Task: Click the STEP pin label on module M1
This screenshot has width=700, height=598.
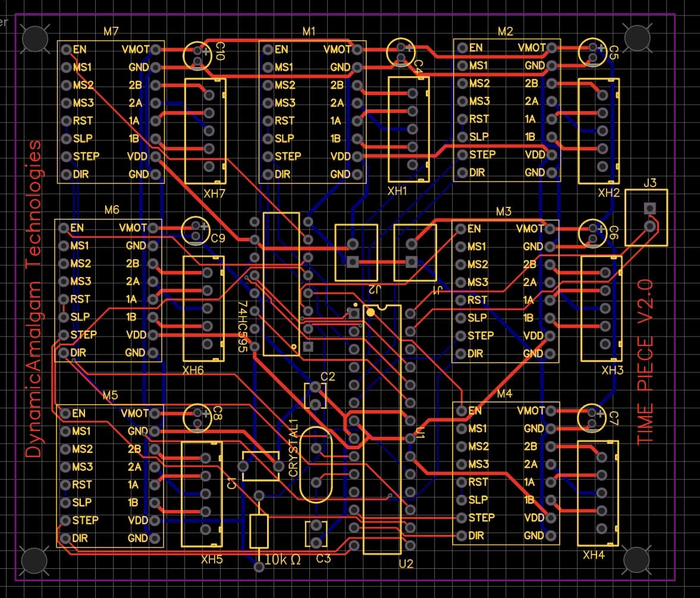Action: (x=288, y=157)
